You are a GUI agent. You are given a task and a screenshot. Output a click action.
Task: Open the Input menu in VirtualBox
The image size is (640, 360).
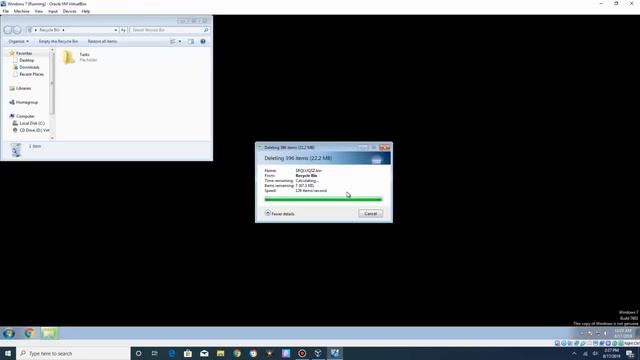(x=53, y=11)
